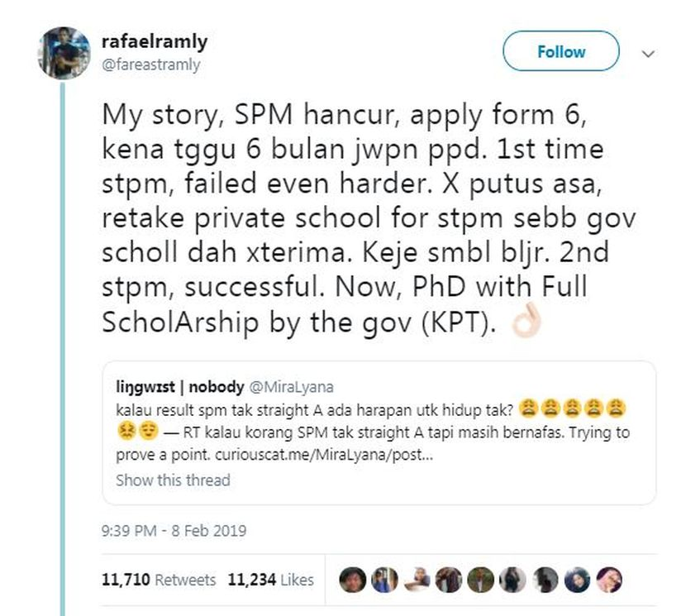The height and width of the screenshot is (616, 686).
Task: Click the last liker avatar with pink hijab
Action: pyautogui.click(x=608, y=580)
